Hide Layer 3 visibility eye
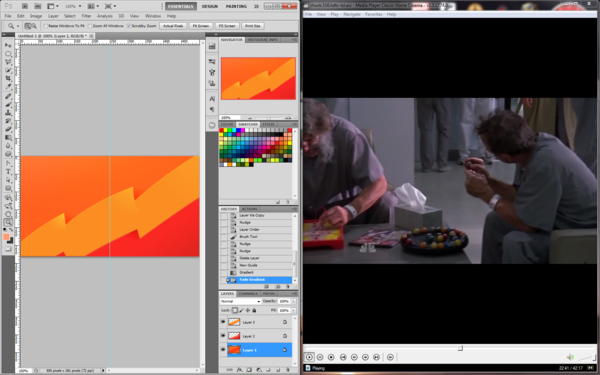 pyautogui.click(x=223, y=322)
